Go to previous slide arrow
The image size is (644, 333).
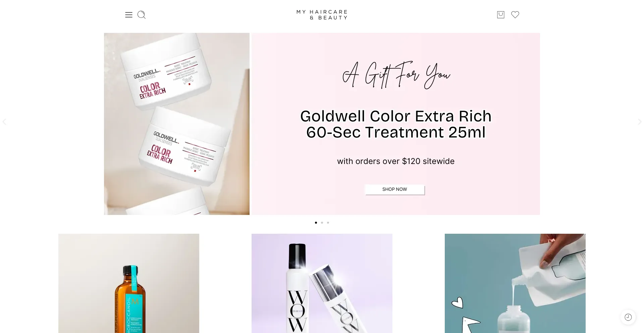point(4,122)
